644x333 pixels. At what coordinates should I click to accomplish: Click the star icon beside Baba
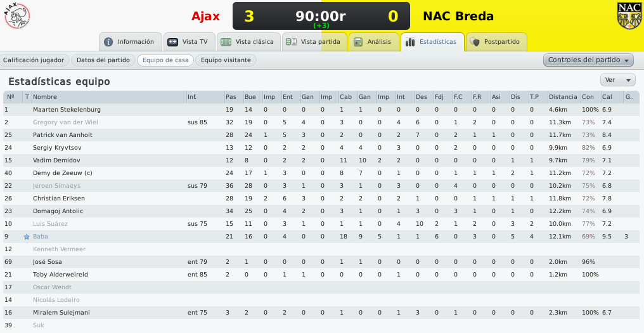click(x=27, y=237)
